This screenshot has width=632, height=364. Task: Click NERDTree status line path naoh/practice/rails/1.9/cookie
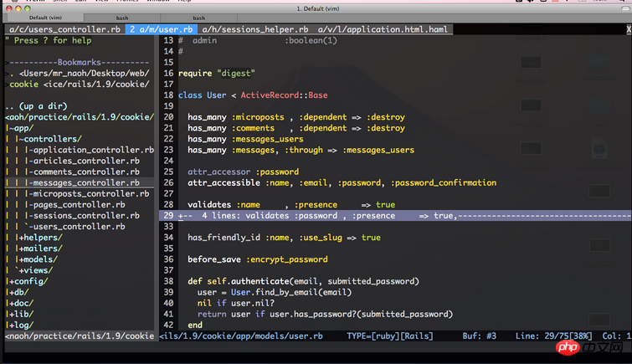pos(80,336)
